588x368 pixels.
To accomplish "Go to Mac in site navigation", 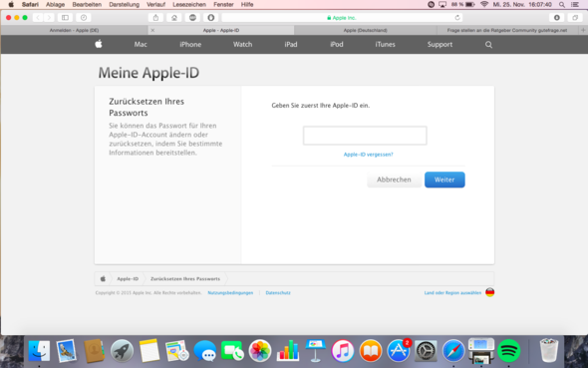I will pos(141,44).
